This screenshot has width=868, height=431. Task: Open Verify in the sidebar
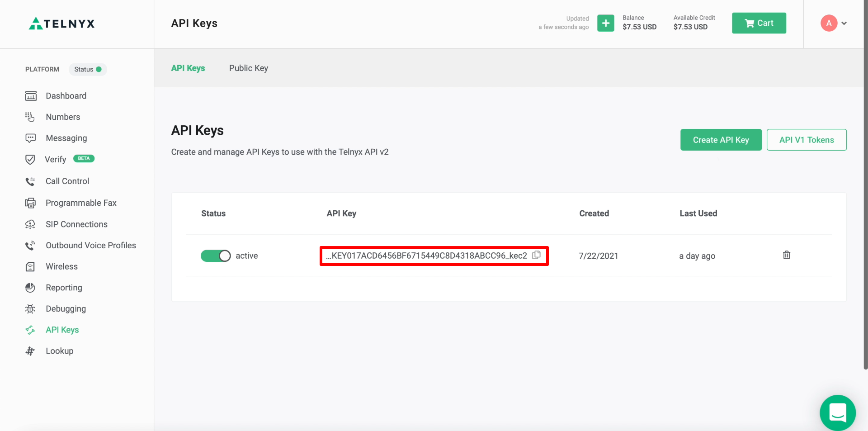pos(56,160)
